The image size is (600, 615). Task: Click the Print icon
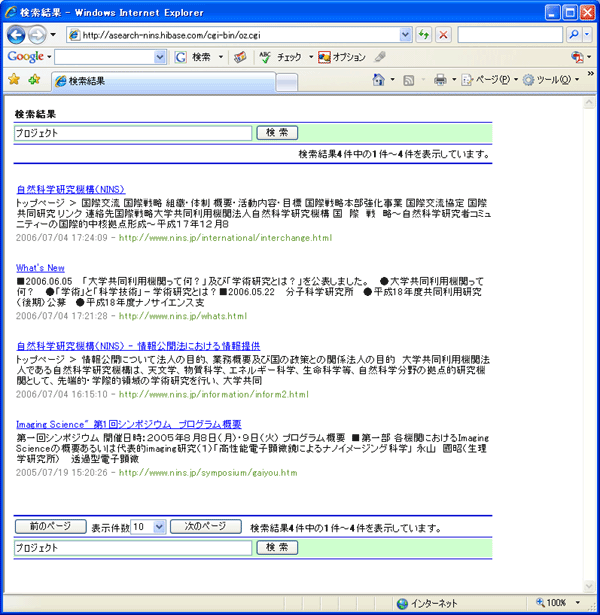coord(440,80)
